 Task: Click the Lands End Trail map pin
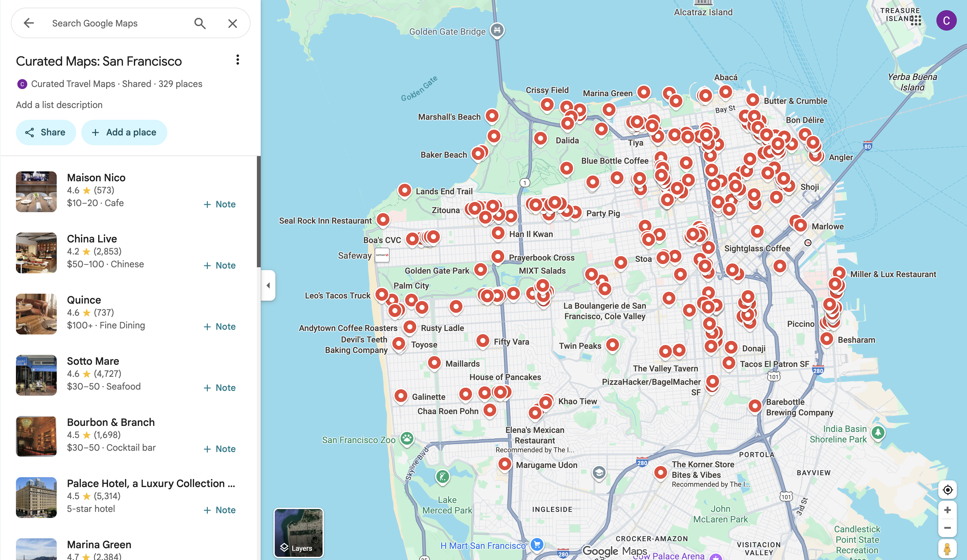pos(404,190)
